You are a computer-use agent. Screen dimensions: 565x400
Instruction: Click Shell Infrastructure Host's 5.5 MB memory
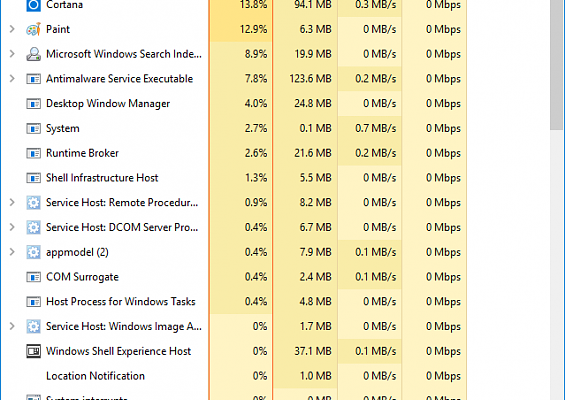pos(315,178)
